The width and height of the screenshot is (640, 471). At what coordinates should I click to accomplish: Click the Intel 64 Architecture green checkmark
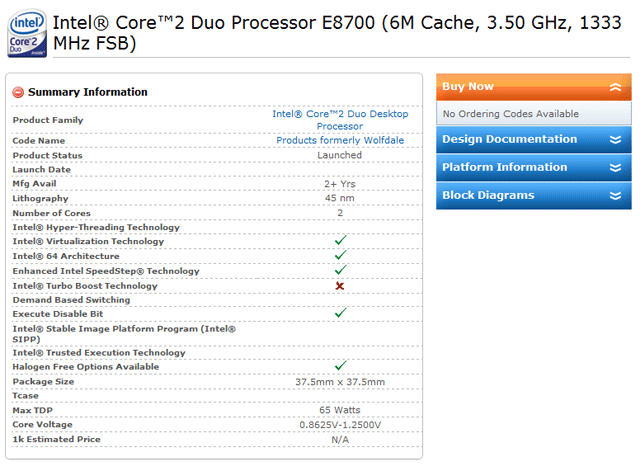tap(340, 255)
